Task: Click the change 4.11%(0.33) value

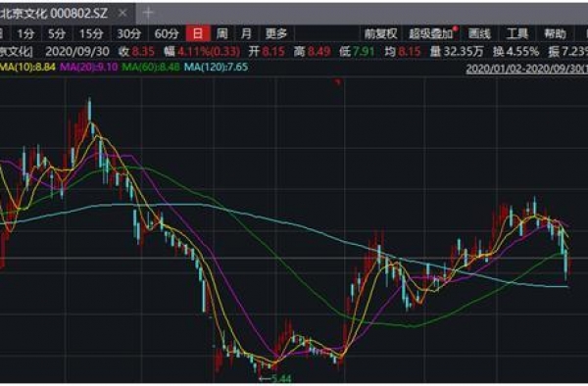Action: [209, 51]
